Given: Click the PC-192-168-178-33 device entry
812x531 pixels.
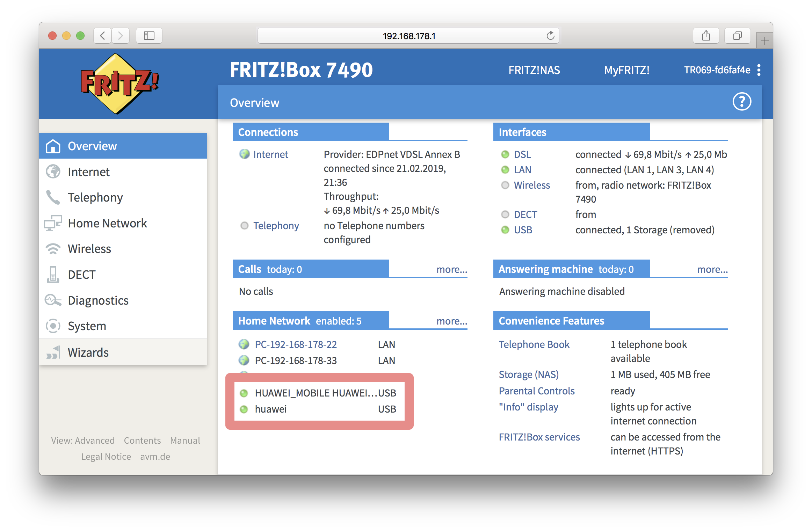Looking at the screenshot, I should pos(296,361).
